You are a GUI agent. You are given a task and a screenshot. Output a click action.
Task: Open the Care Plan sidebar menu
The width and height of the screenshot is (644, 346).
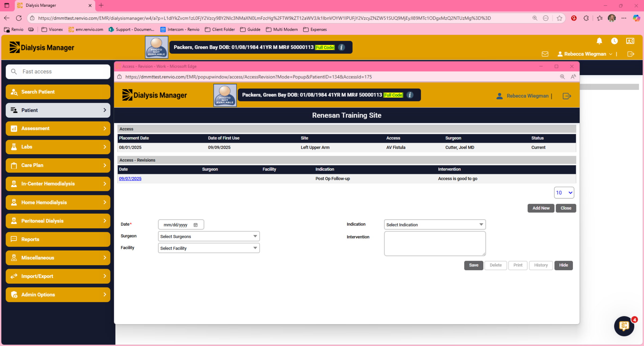pyautogui.click(x=58, y=165)
